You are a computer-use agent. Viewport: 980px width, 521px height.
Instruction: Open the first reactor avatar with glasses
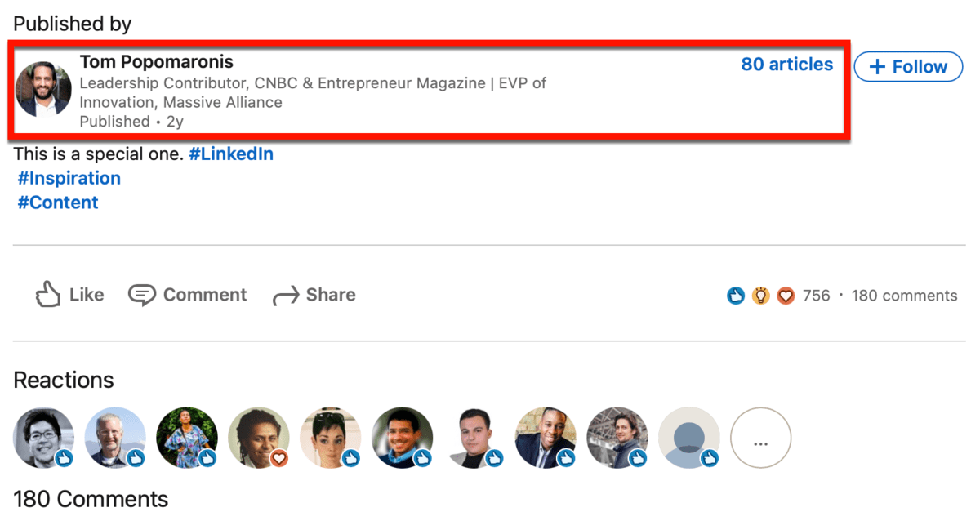pyautogui.click(x=44, y=439)
